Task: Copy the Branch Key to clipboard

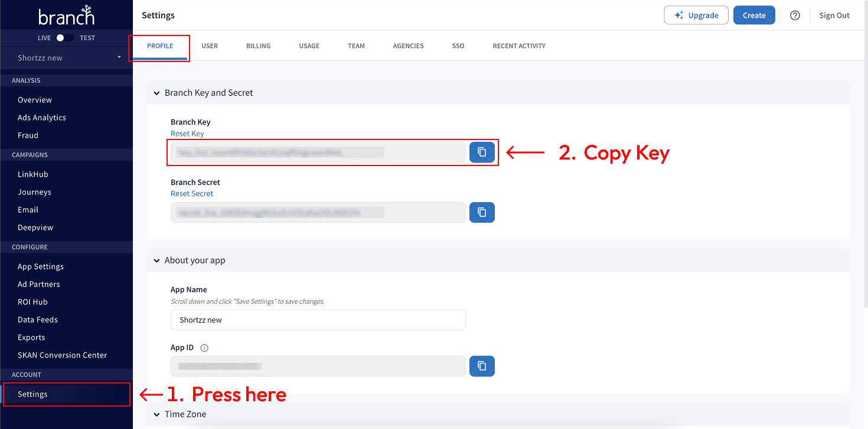Action: (x=482, y=152)
